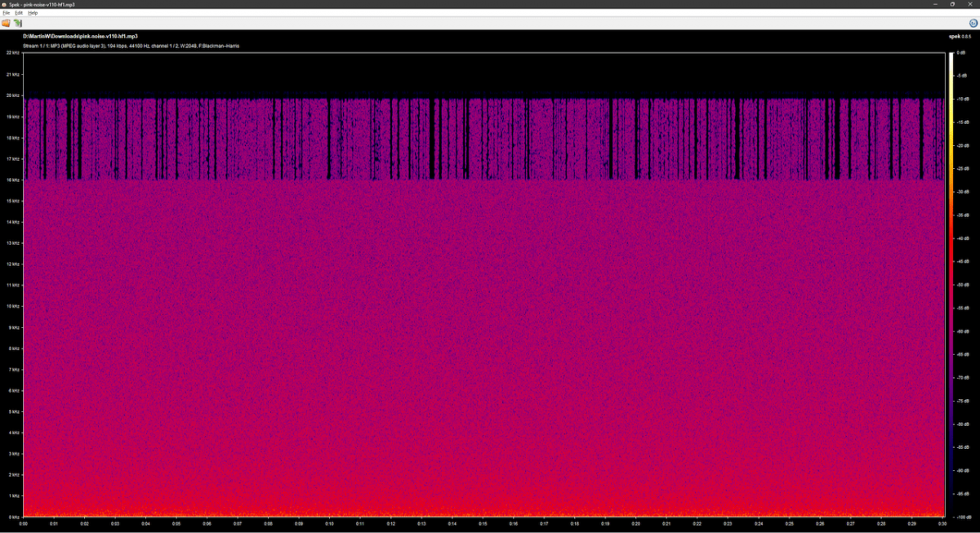Restore down the Spek window
Screen dimensions: 980x533
click(952, 4)
